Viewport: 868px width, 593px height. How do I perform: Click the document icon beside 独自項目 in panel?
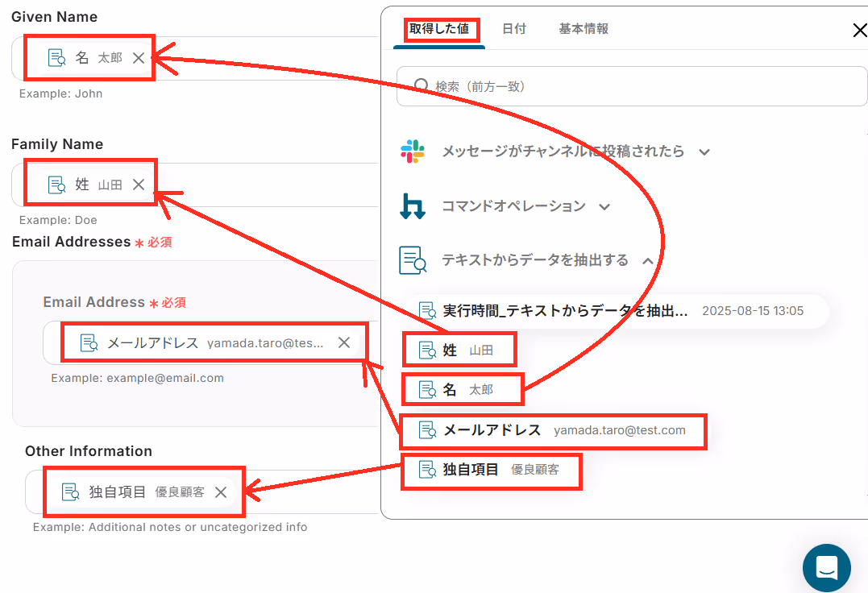tap(427, 470)
